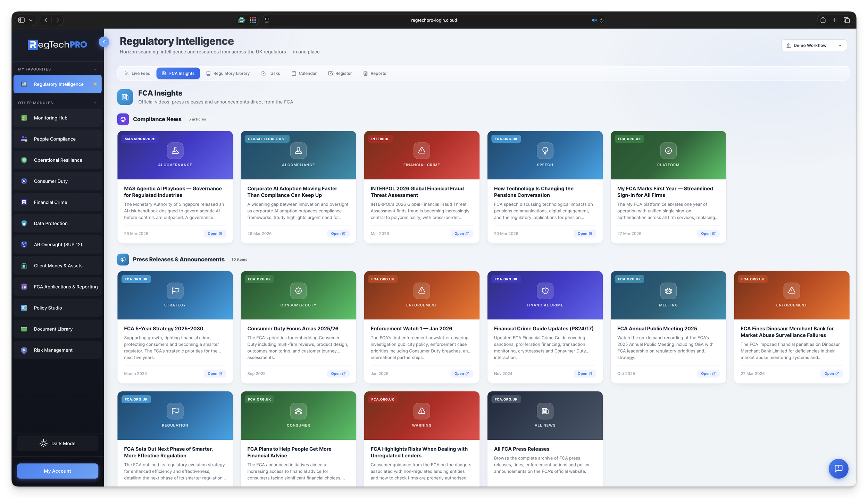Switch to the Live Feed tab

pyautogui.click(x=137, y=74)
